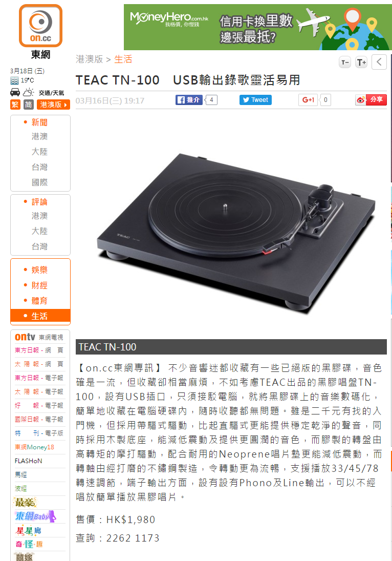Click the back arrow icon

point(379,63)
